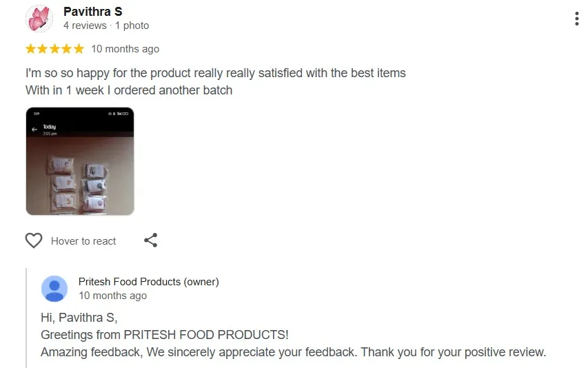Screen dimensions: 588x379
Task: Click the review's '10 months ago' timestamp
Action: (x=125, y=49)
